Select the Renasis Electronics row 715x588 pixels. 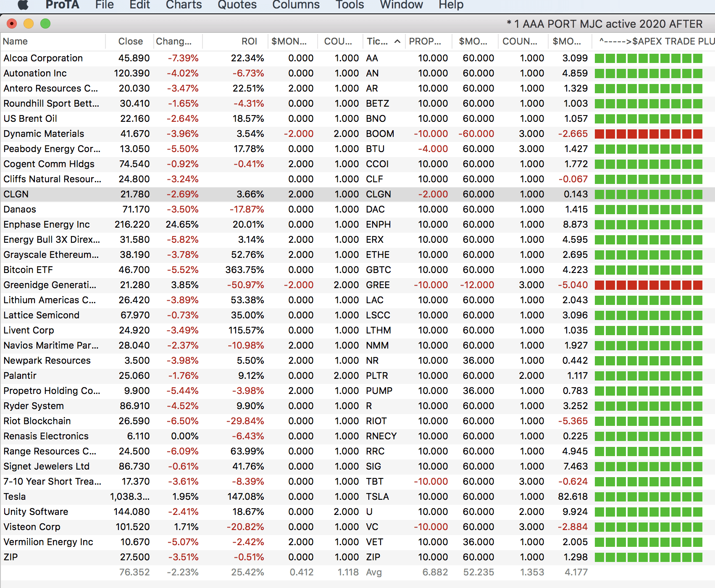[x=357, y=436]
